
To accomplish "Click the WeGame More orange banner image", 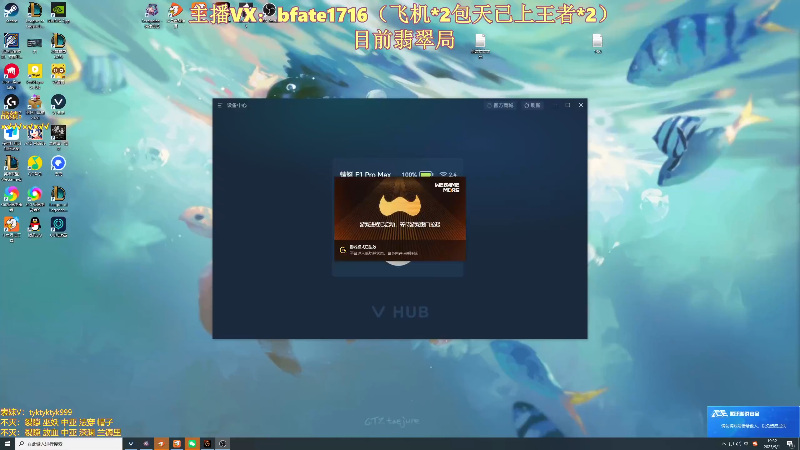I will (x=400, y=209).
